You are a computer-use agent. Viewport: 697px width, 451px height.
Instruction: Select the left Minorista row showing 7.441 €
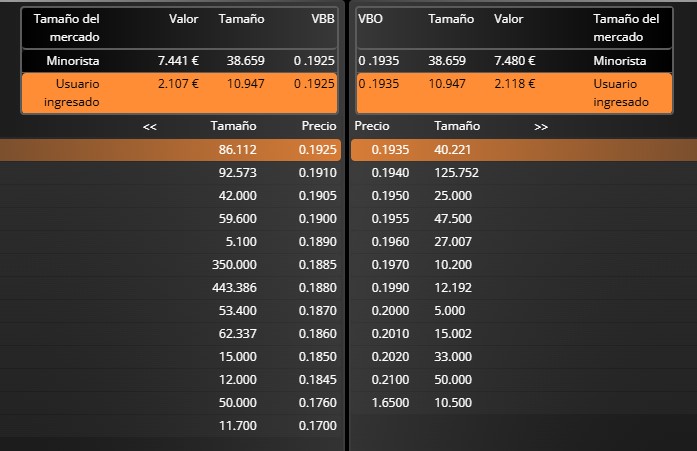180,61
